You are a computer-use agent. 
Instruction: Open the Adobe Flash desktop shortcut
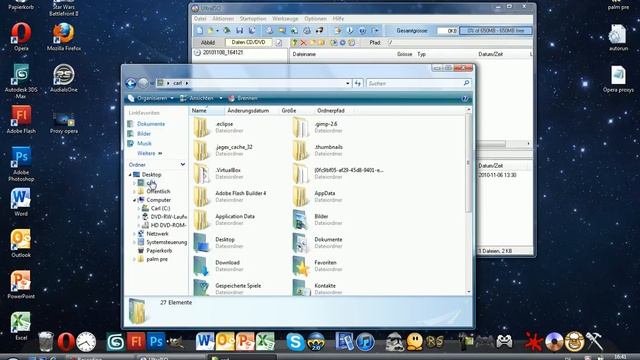point(21,120)
